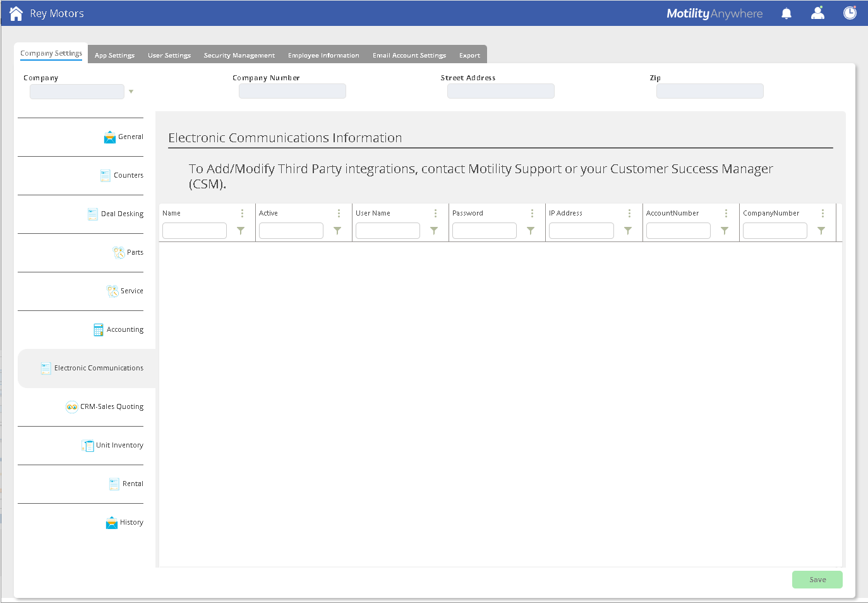Open the notifications bell
This screenshot has width=868, height=603.
[787, 13]
